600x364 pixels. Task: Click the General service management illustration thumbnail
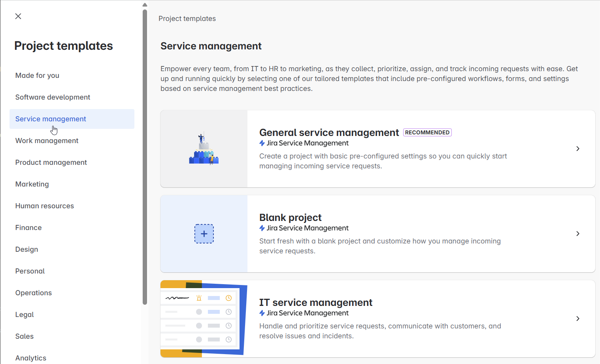(204, 149)
